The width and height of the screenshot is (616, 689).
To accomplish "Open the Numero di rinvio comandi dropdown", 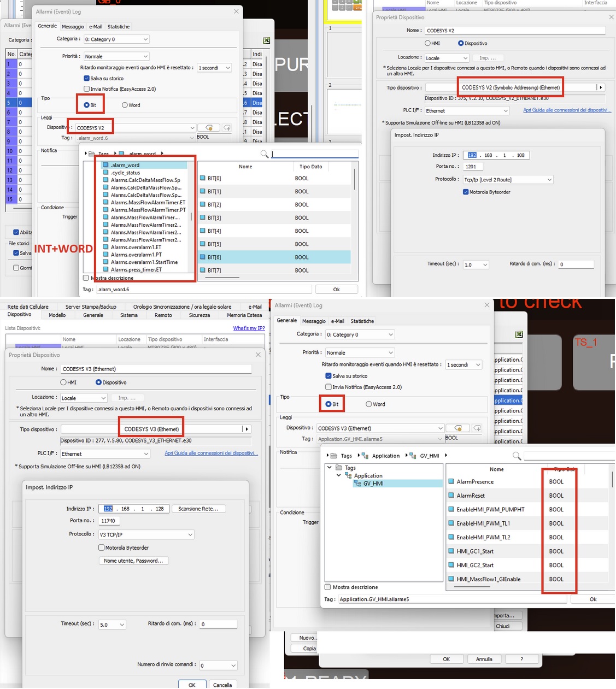I will pyautogui.click(x=218, y=665).
